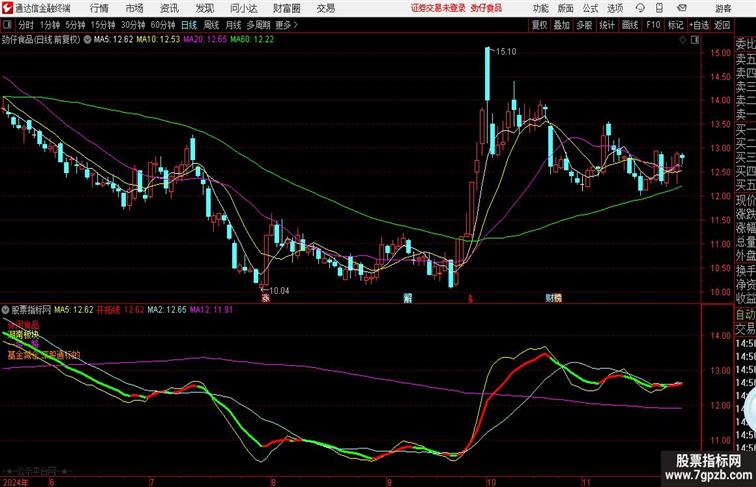
Task: Open the 版面 menu
Action: tap(566, 8)
